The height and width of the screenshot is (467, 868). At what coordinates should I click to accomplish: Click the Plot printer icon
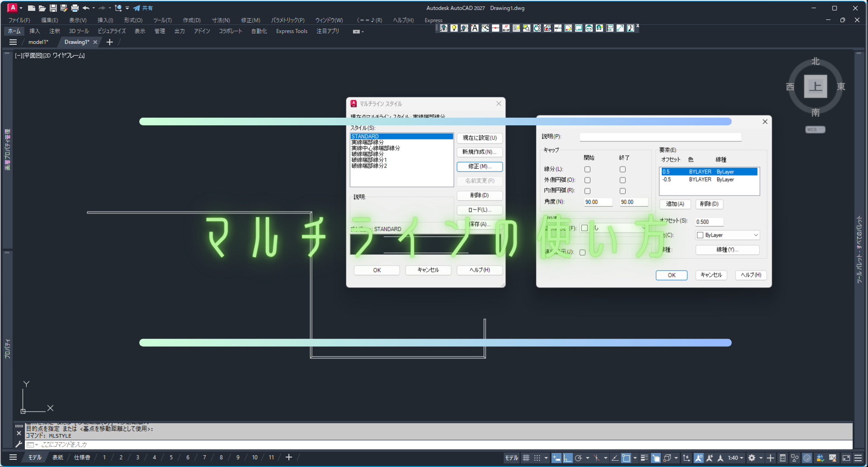(75, 8)
